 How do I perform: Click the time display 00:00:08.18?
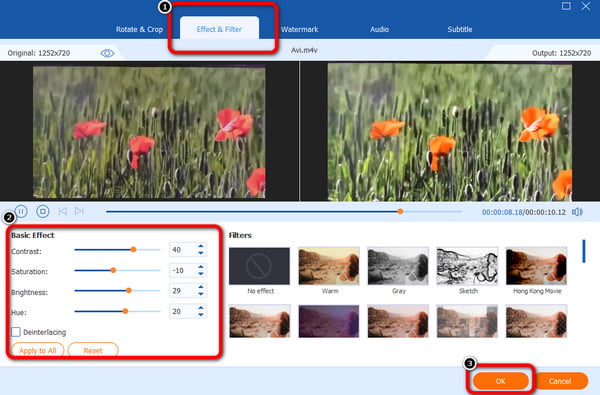tap(502, 212)
